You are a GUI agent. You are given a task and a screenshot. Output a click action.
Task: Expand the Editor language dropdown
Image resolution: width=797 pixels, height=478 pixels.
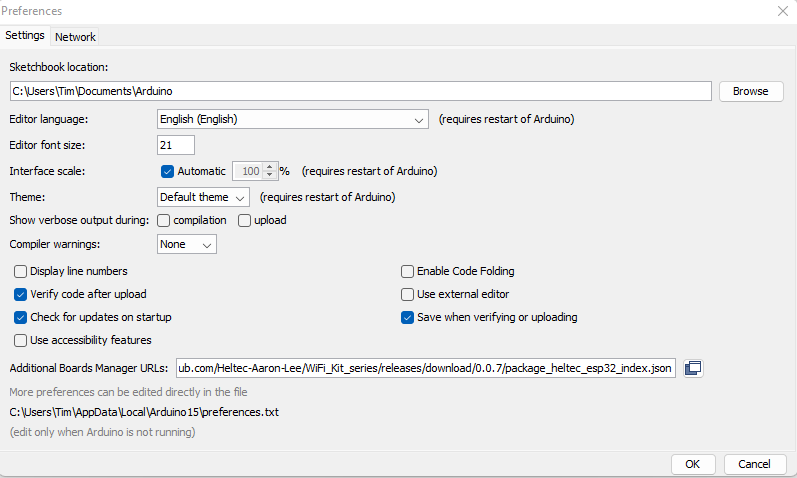[293, 119]
